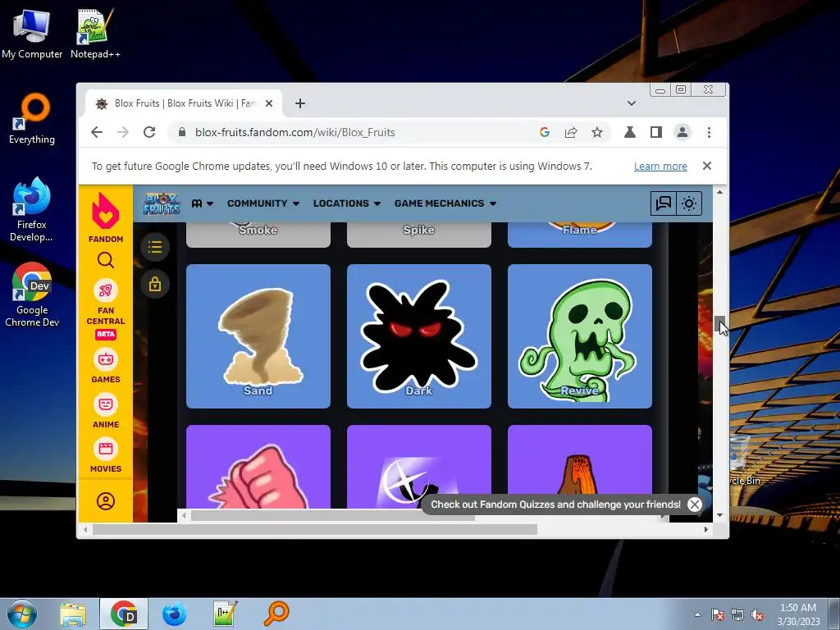Click the address bar URL

[295, 132]
